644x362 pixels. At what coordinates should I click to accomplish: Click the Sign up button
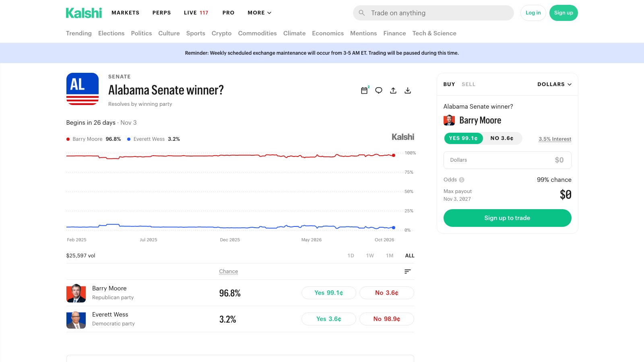[563, 13]
